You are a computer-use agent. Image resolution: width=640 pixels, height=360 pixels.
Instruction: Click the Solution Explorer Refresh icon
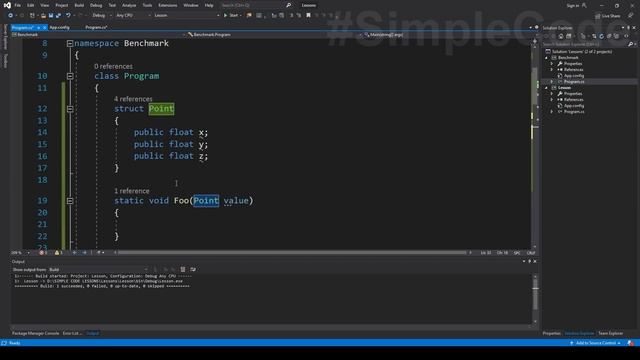[x=601, y=36]
